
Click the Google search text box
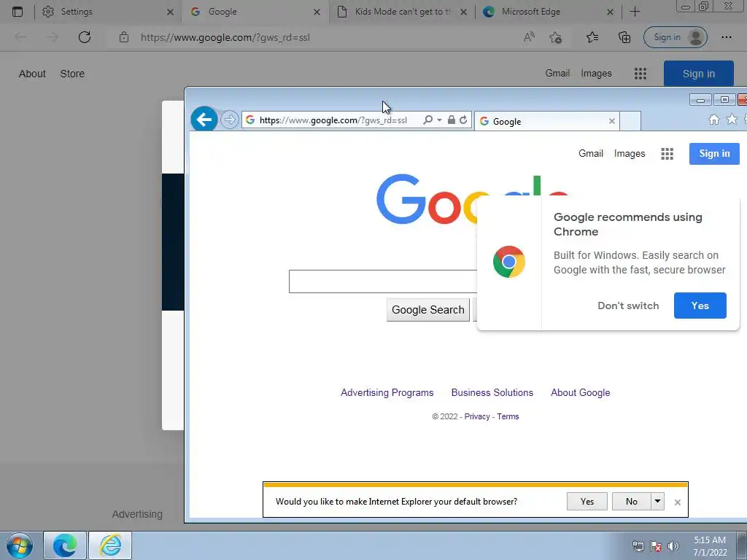[383, 281]
